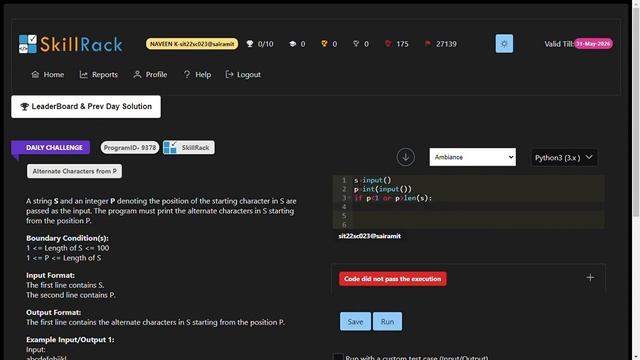The height and width of the screenshot is (360, 640).
Task: Run the code with the Run button
Action: tap(387, 322)
